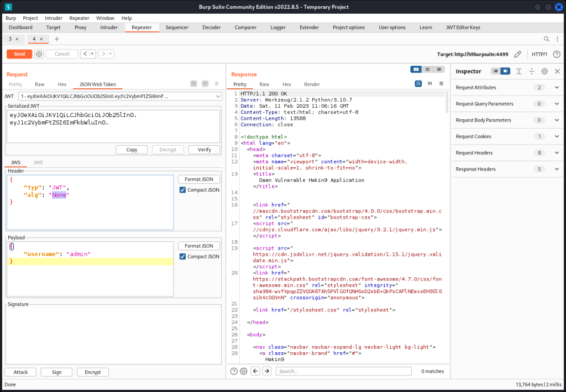This screenshot has height=392, width=566.
Task: Toggle non-printable characters (\n) in Response panel
Action: [430, 84]
